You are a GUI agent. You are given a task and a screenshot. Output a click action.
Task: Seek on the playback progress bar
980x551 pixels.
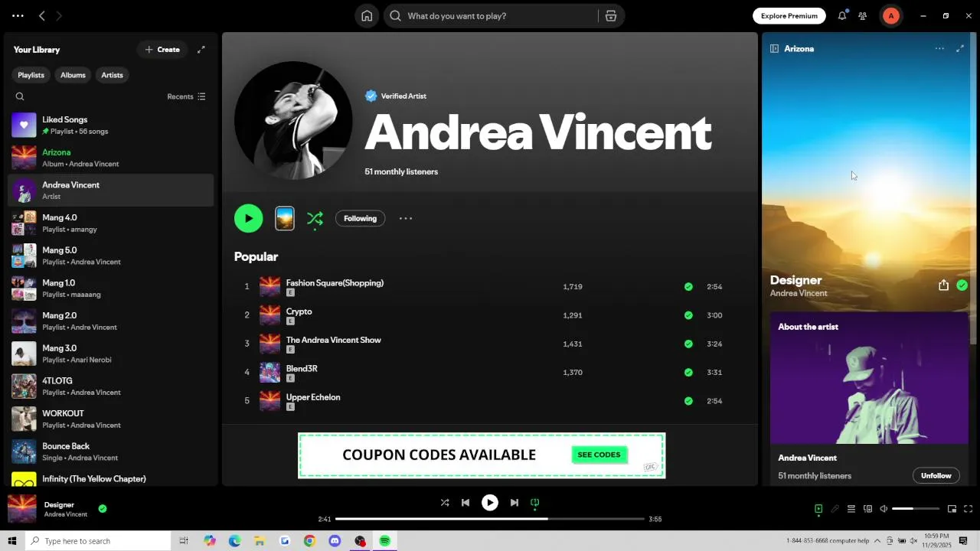pos(490,519)
